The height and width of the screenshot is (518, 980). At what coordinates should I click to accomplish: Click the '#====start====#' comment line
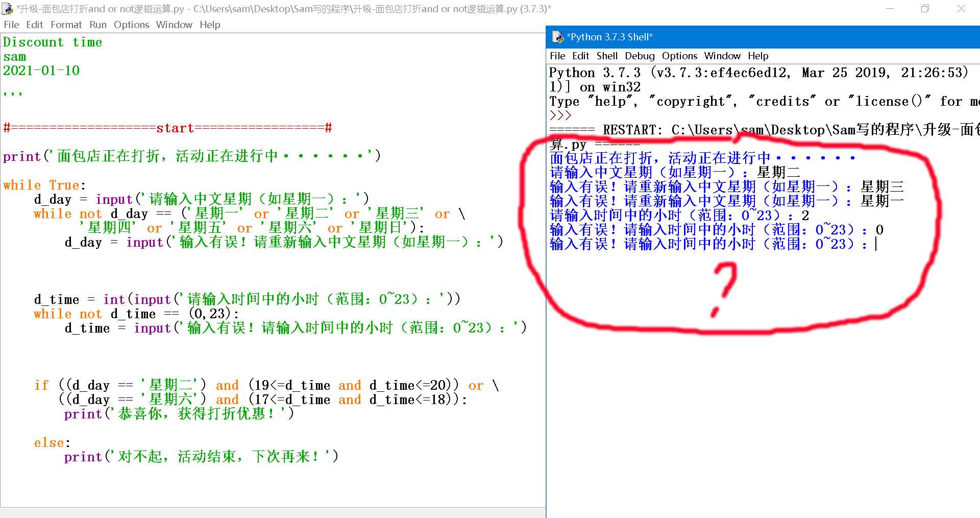(167, 128)
